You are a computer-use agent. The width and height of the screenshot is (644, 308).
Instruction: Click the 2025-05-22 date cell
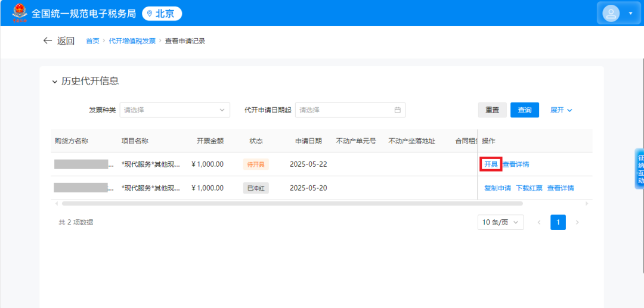click(308, 164)
